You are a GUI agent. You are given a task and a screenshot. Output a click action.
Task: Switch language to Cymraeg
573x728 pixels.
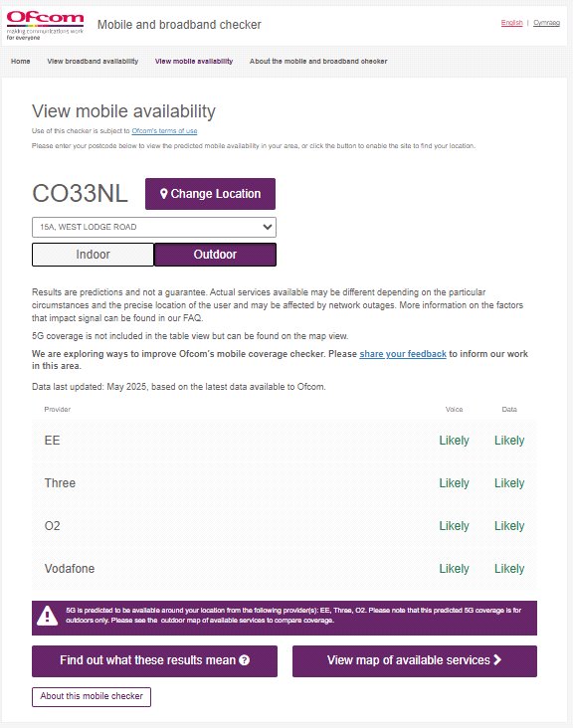(x=546, y=23)
